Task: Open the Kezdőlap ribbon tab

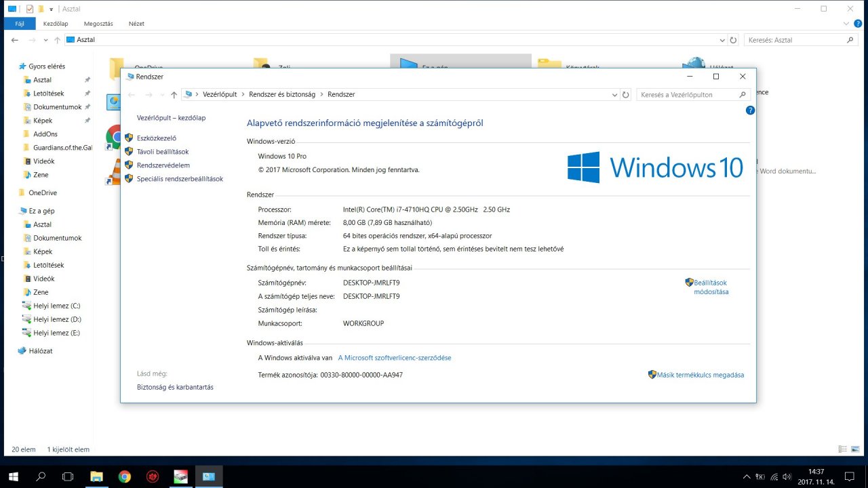Action: pyautogui.click(x=56, y=24)
